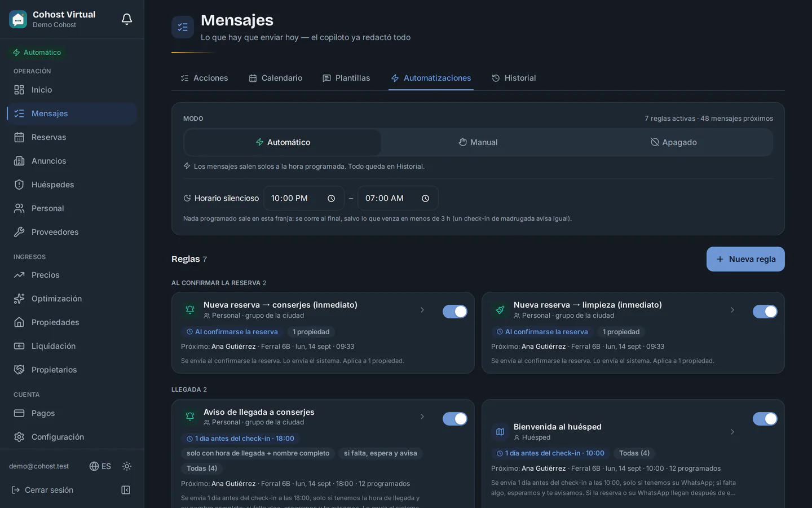The width and height of the screenshot is (812, 508).
Task: Click the demo@cohost.test account email
Action: coord(39,466)
